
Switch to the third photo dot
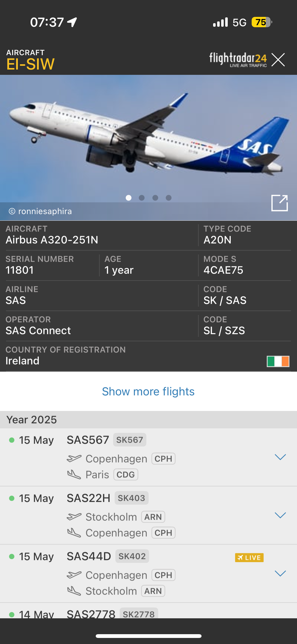pyautogui.click(x=155, y=198)
